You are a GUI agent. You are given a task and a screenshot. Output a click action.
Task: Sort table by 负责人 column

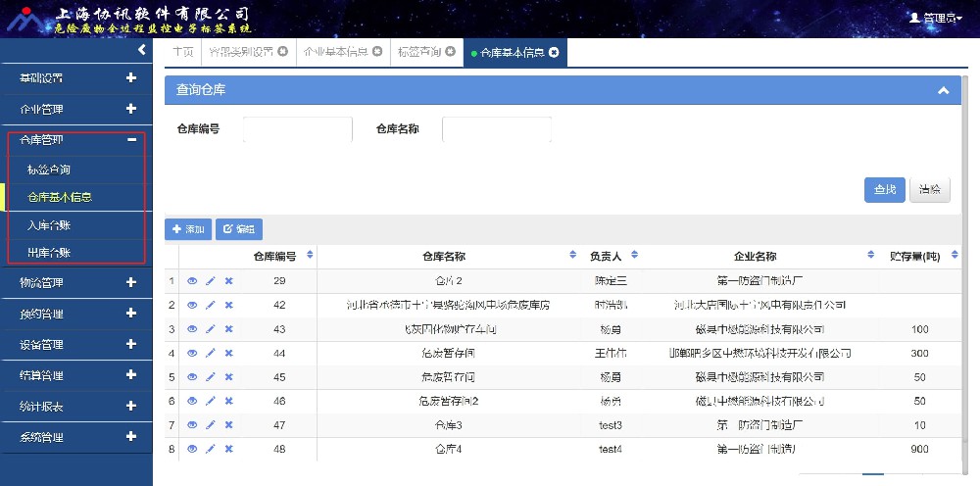(635, 255)
